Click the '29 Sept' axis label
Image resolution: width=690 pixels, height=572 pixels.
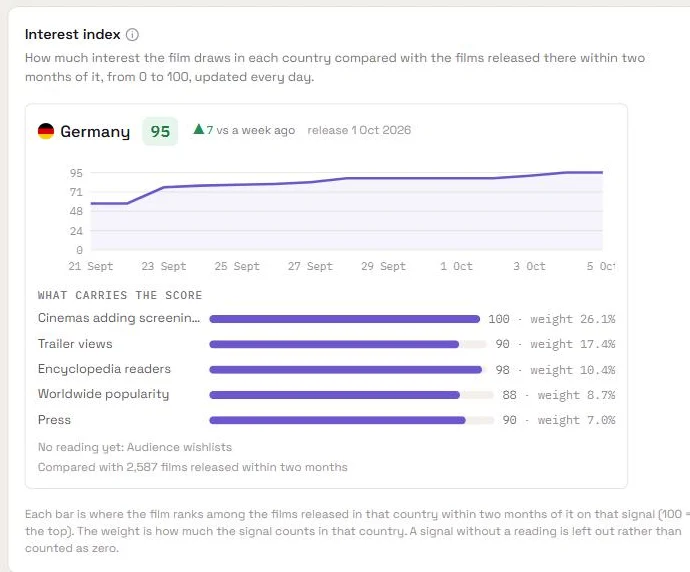coord(383,266)
